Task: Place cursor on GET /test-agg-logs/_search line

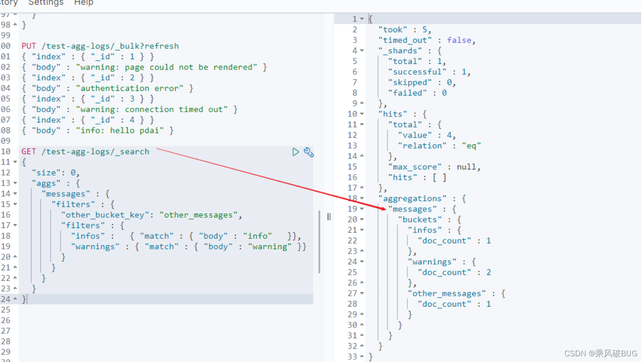Action: click(x=85, y=151)
